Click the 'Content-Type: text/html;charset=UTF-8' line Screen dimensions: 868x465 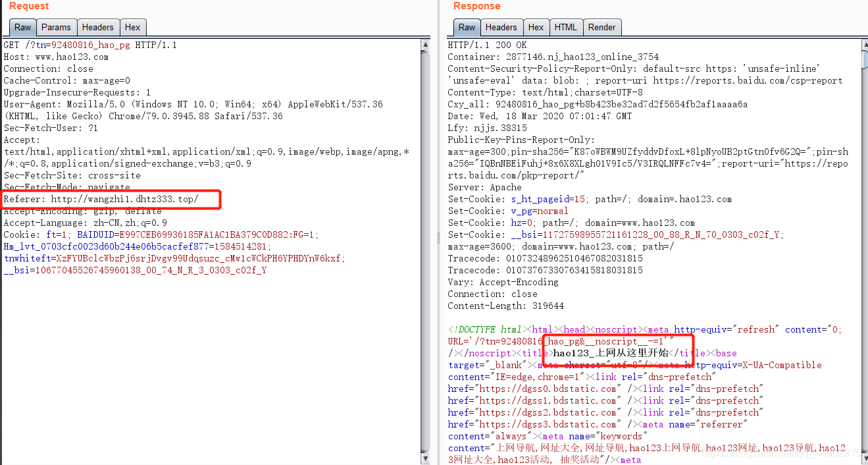pos(545,92)
